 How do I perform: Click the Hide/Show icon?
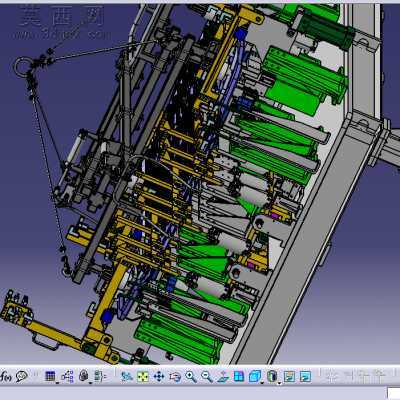[289, 377]
